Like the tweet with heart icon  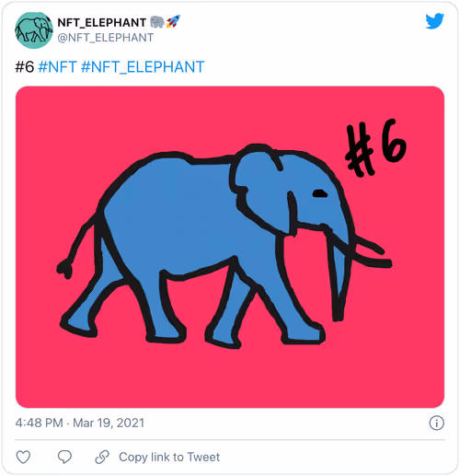point(23,457)
